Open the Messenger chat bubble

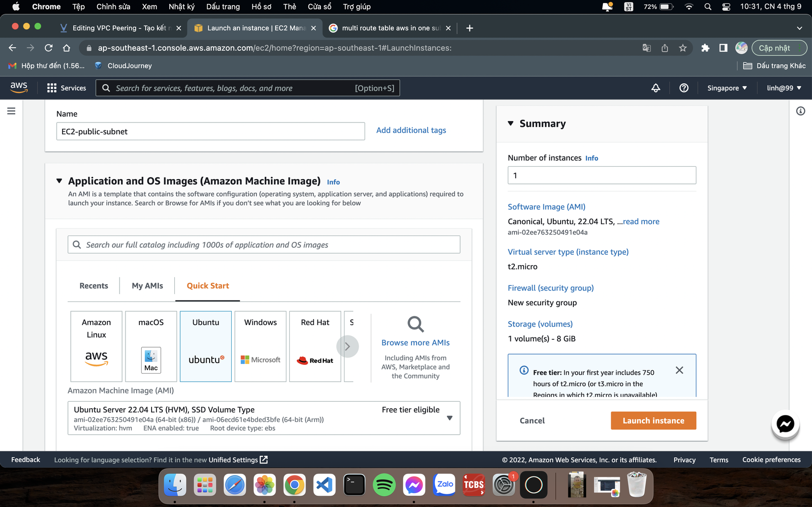(x=785, y=424)
